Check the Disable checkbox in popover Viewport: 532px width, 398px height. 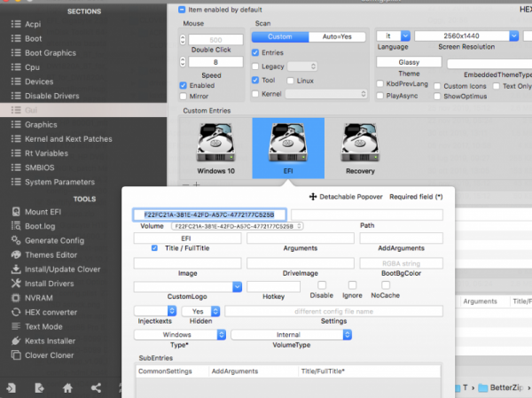[323, 286]
